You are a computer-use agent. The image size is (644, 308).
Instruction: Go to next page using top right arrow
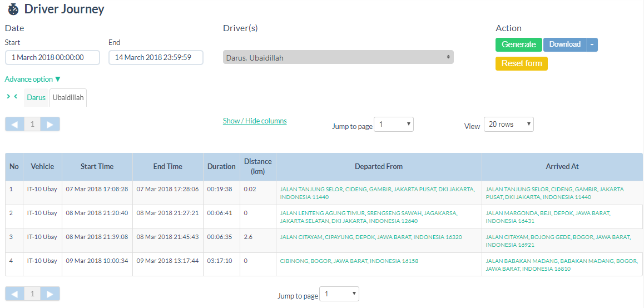point(50,124)
